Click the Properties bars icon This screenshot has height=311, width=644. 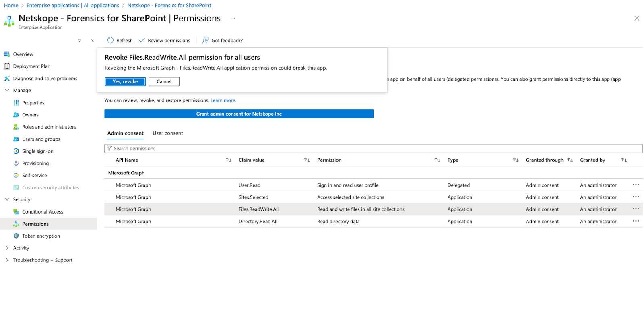(x=16, y=103)
